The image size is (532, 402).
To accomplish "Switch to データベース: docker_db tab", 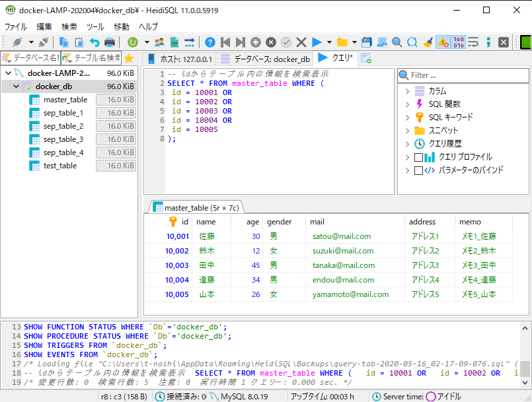I will [265, 59].
